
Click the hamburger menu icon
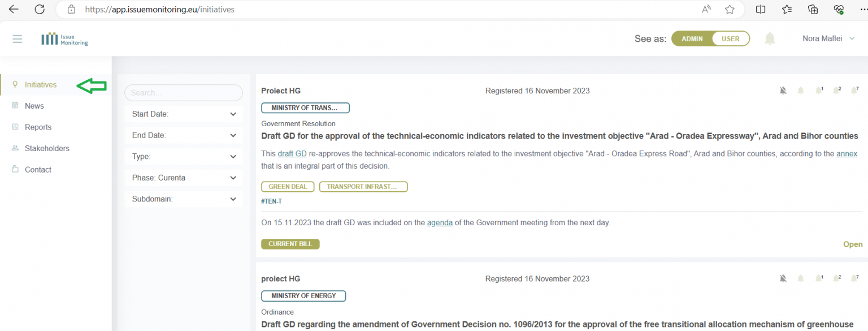(x=17, y=38)
